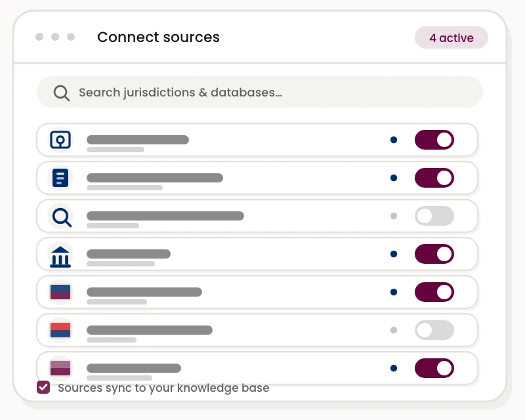The height and width of the screenshot is (420, 525).
Task: Click the grey status dot in the magnifier row
Action: (394, 216)
